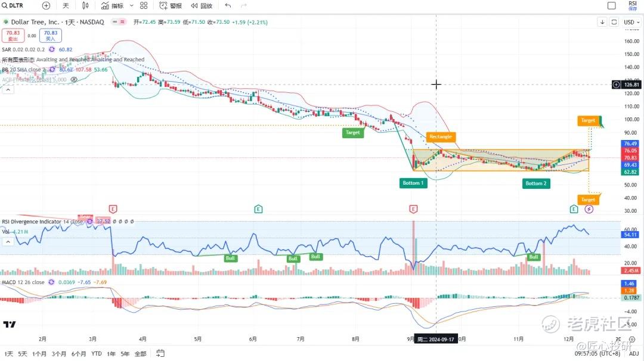Toggle visibility of the ACB indicator
Viewport: 644px width, 361px height.
click(74, 80)
